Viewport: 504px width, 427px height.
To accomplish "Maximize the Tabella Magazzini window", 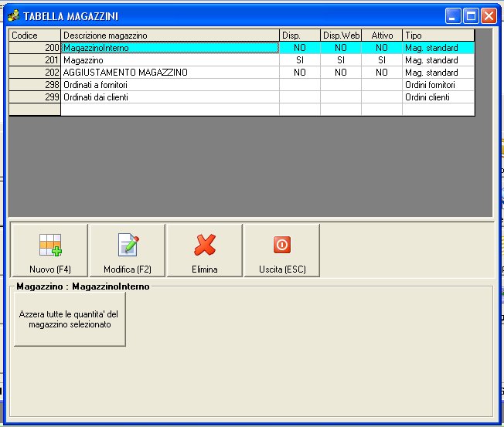I will [x=471, y=15].
